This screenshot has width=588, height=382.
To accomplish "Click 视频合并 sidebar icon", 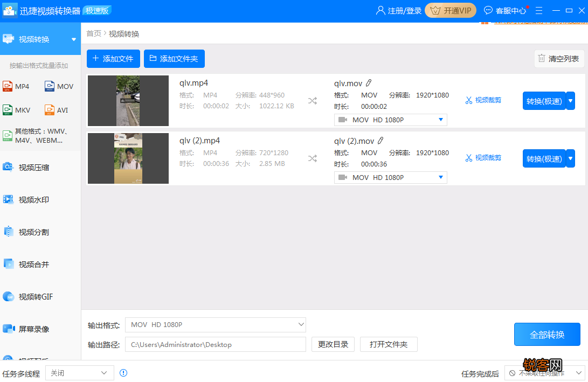I will coord(8,264).
